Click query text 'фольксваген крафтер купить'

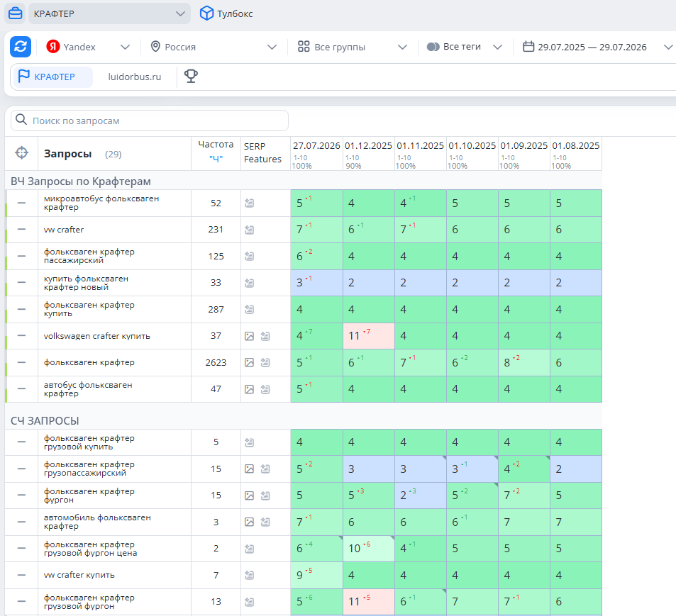89,309
